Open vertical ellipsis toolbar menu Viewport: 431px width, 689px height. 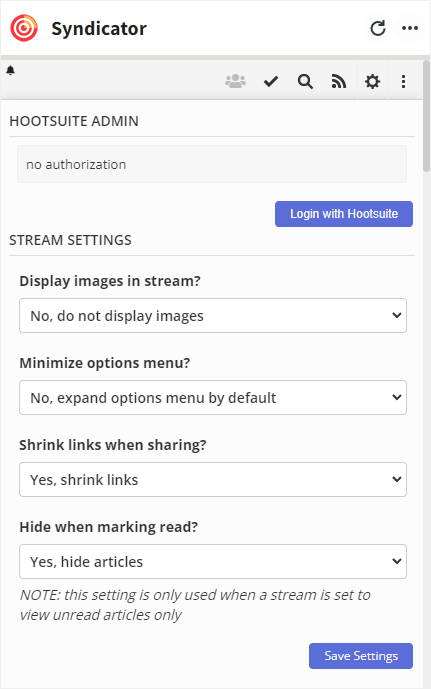[403, 81]
